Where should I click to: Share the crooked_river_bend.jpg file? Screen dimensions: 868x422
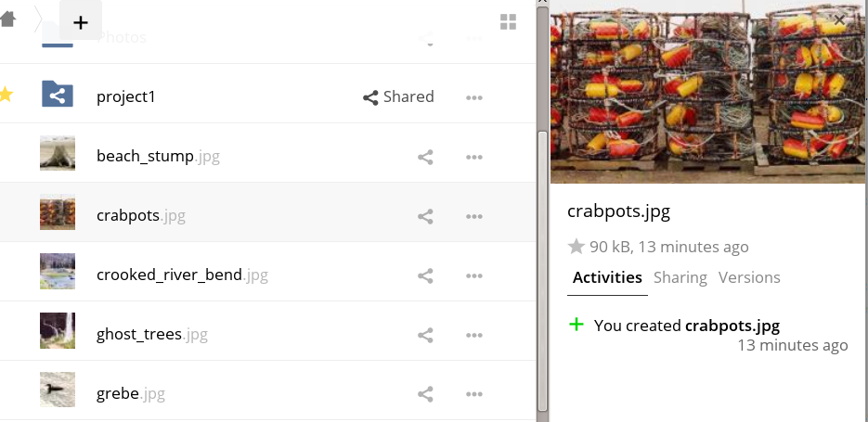click(426, 275)
